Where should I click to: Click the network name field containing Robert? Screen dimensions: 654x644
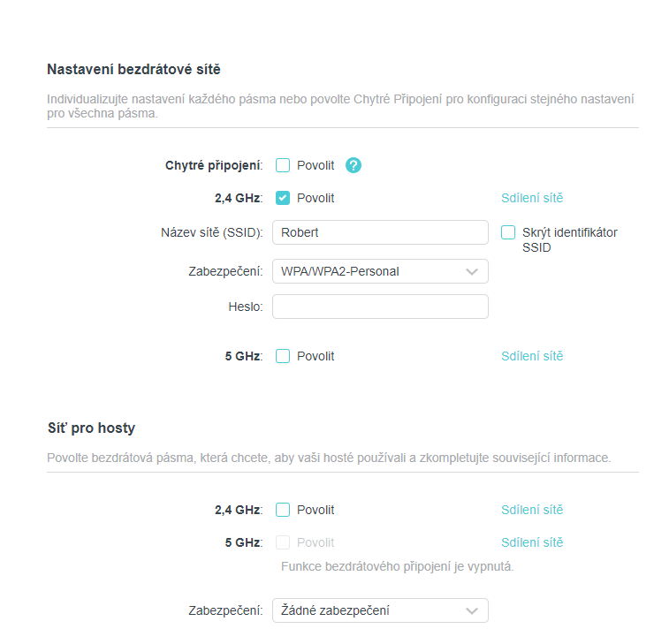click(x=380, y=232)
